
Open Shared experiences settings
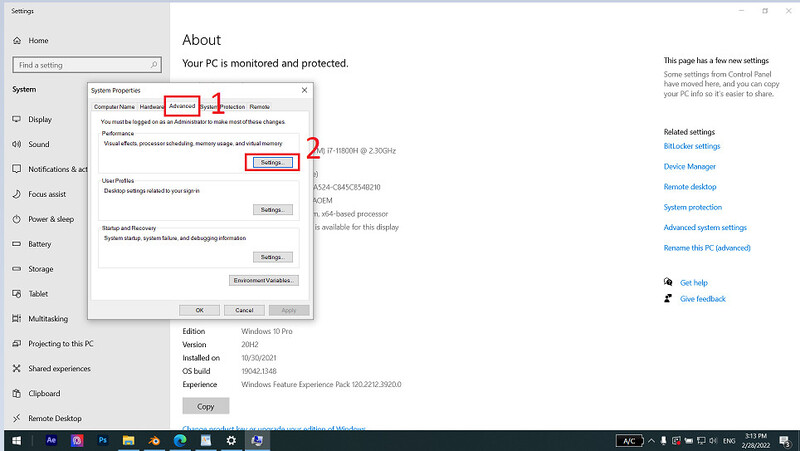tap(52, 368)
